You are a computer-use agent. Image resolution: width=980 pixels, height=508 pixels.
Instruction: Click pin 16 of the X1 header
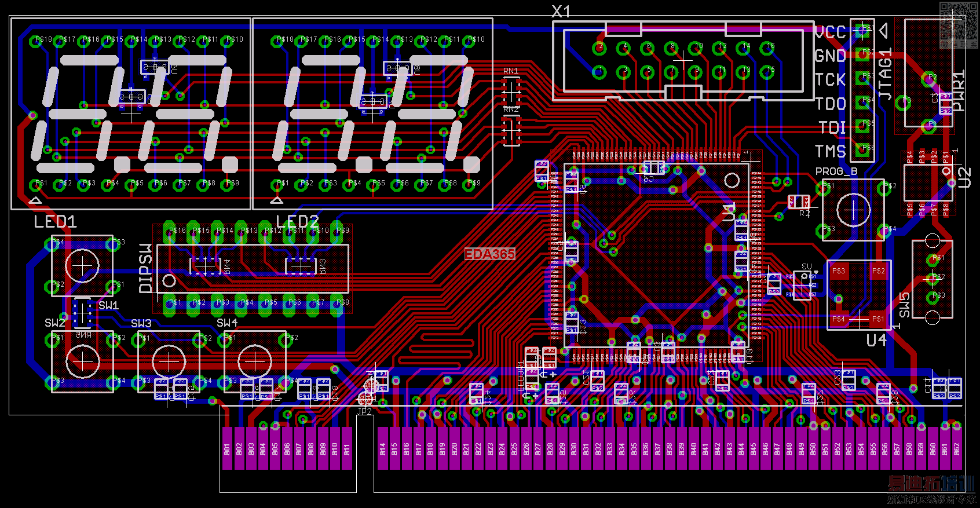tap(767, 48)
